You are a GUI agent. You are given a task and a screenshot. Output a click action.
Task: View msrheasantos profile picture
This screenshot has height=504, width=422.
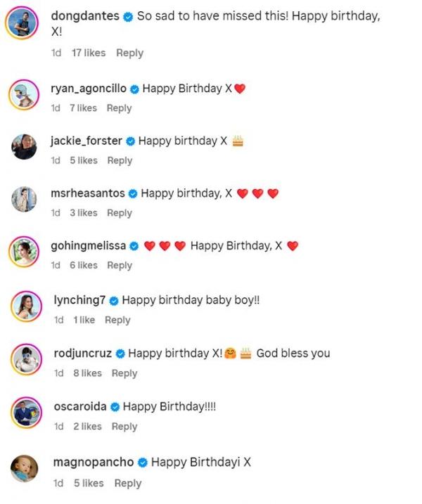pyautogui.click(x=24, y=200)
